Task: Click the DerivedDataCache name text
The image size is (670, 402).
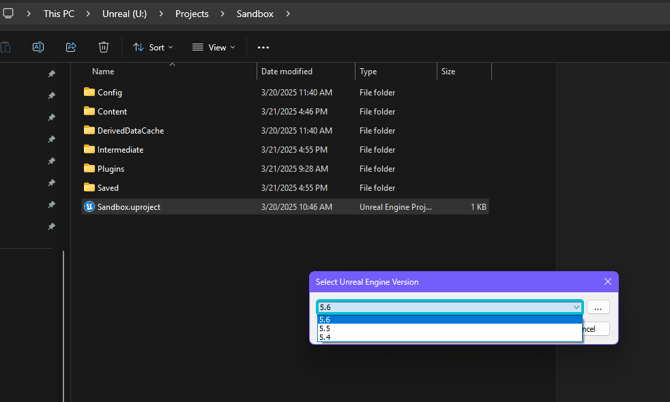Action: pos(130,131)
